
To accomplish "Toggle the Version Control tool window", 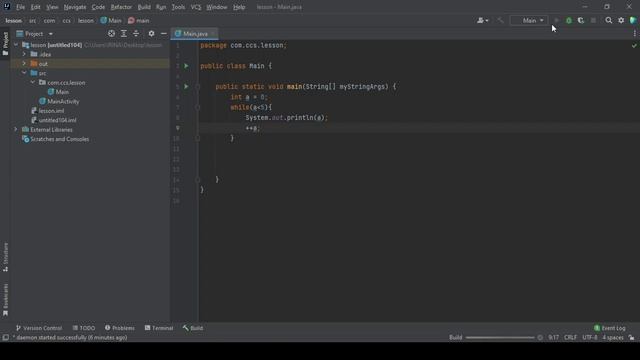I will (x=39, y=328).
